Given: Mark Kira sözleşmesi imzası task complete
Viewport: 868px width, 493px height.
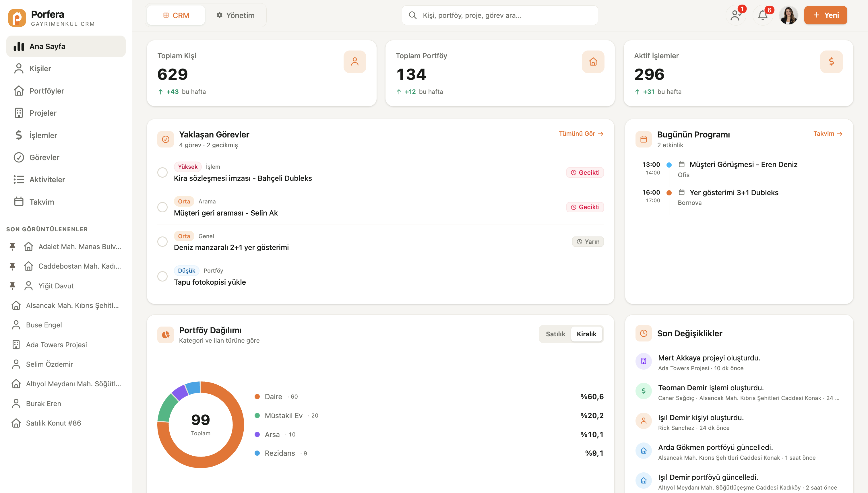Looking at the screenshot, I should (x=162, y=172).
